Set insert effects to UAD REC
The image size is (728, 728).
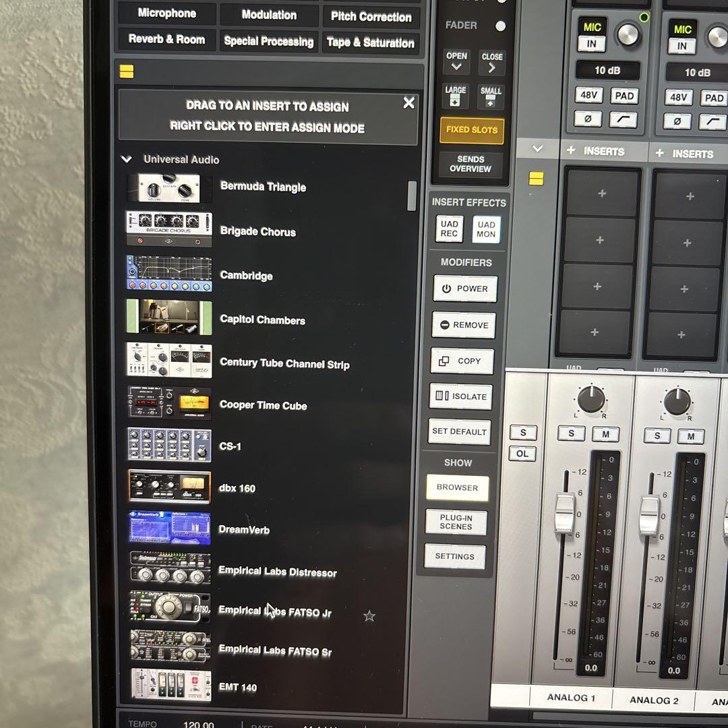pos(450,229)
